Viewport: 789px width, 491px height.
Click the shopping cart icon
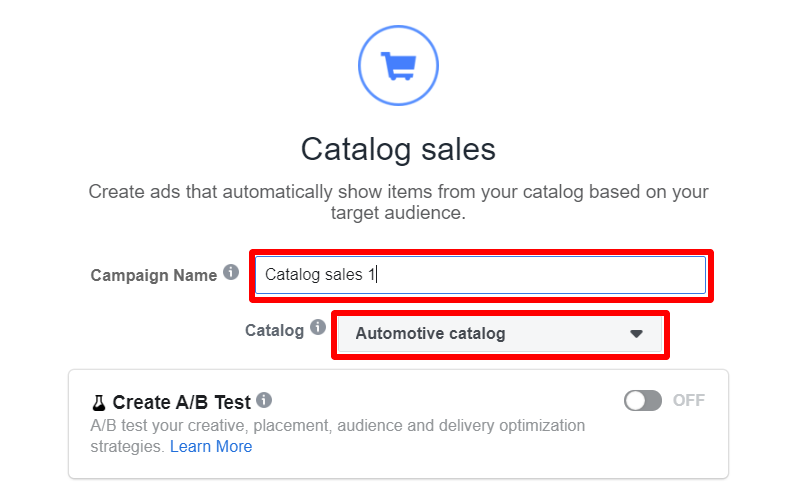click(398, 65)
